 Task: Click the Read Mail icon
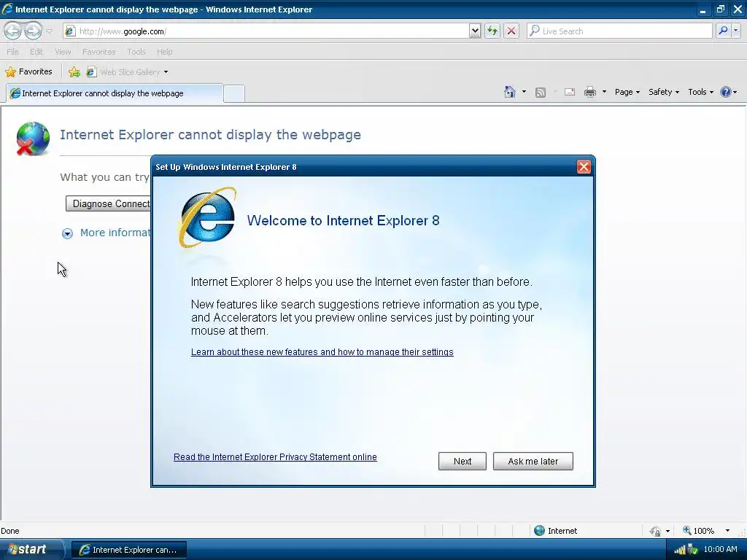click(570, 92)
